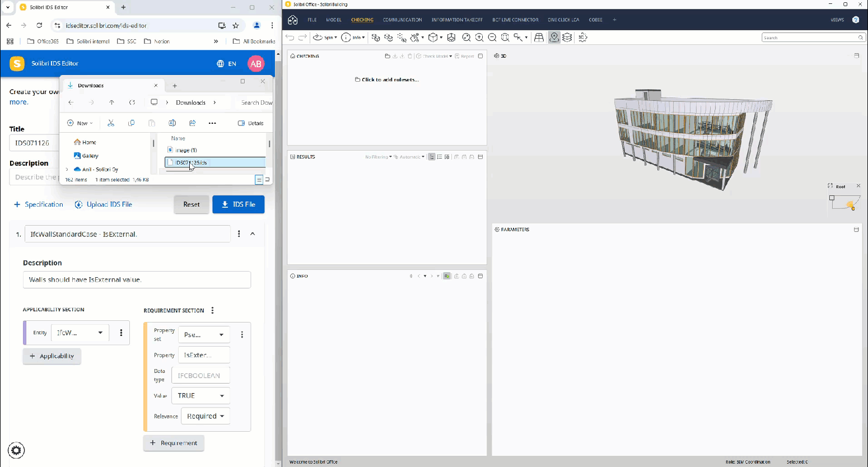Click the zoom out magnifier icon
The width and height of the screenshot is (868, 467).
(x=492, y=38)
